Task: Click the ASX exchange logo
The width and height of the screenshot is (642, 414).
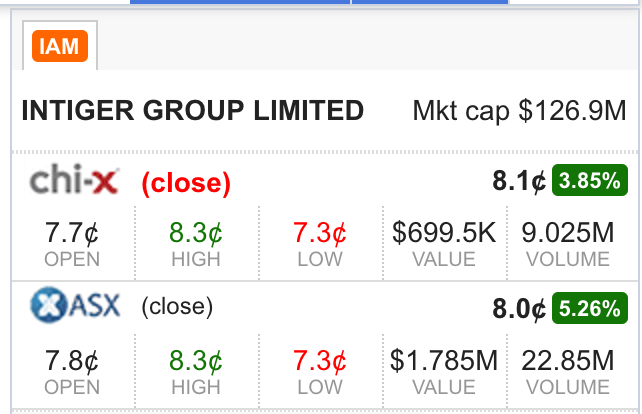Action: (x=75, y=305)
